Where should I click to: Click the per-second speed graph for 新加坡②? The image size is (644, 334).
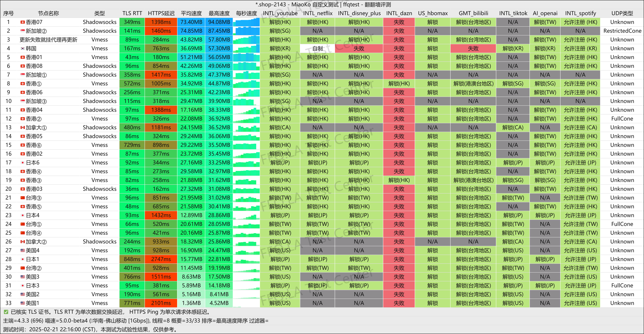click(x=246, y=31)
